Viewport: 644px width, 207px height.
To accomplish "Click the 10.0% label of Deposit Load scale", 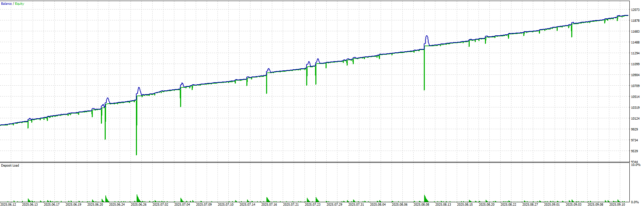I will [x=636, y=165].
